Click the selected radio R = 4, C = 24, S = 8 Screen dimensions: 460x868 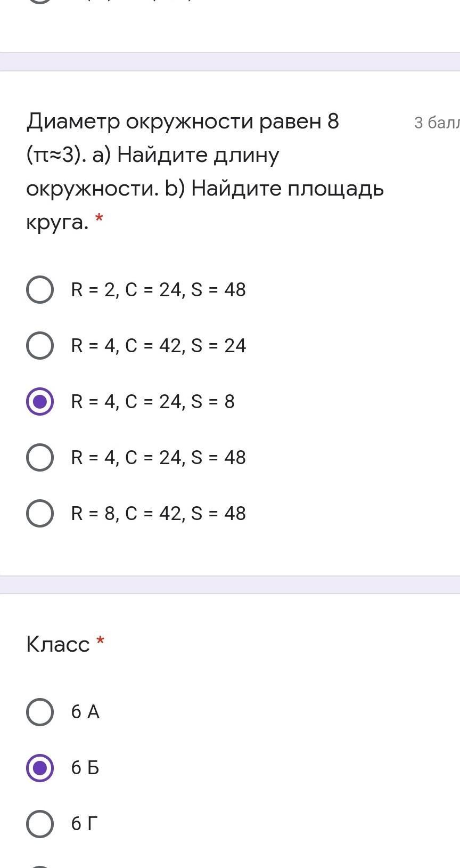(x=40, y=401)
